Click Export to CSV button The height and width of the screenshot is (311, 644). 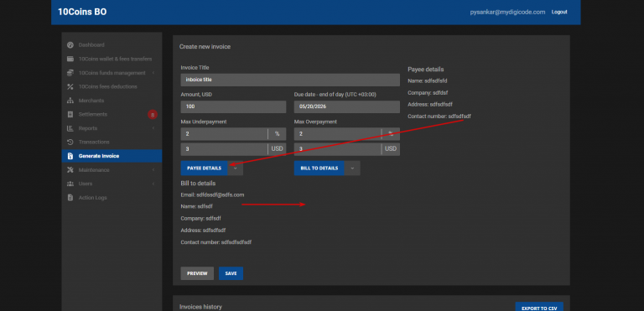click(539, 308)
